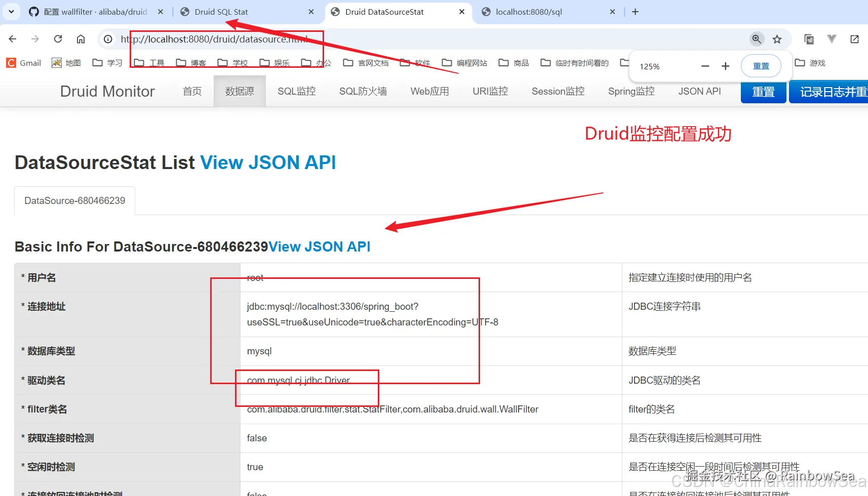Open the Session监控 page
The image size is (868, 496).
coord(558,91)
